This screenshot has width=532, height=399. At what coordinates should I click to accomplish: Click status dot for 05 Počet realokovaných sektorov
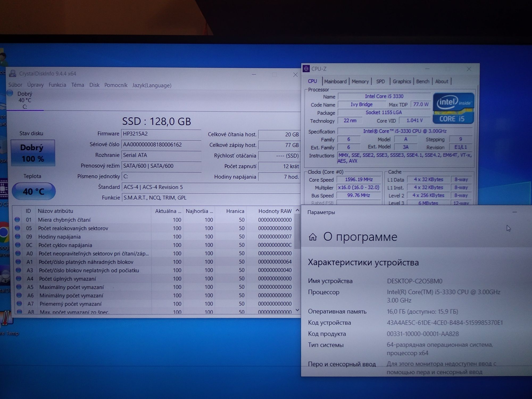pos(18,228)
